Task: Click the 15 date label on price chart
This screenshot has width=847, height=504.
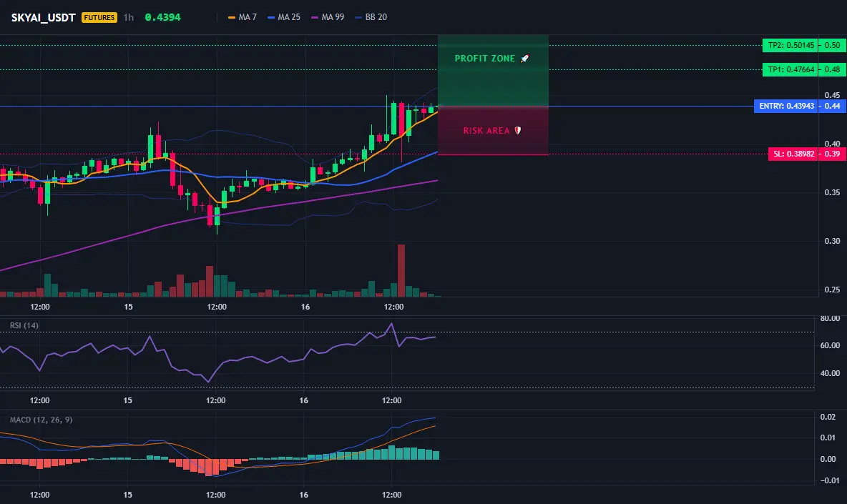Action: click(128, 307)
